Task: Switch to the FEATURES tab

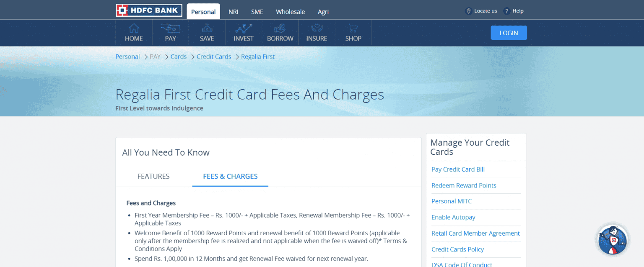Action: point(153,176)
